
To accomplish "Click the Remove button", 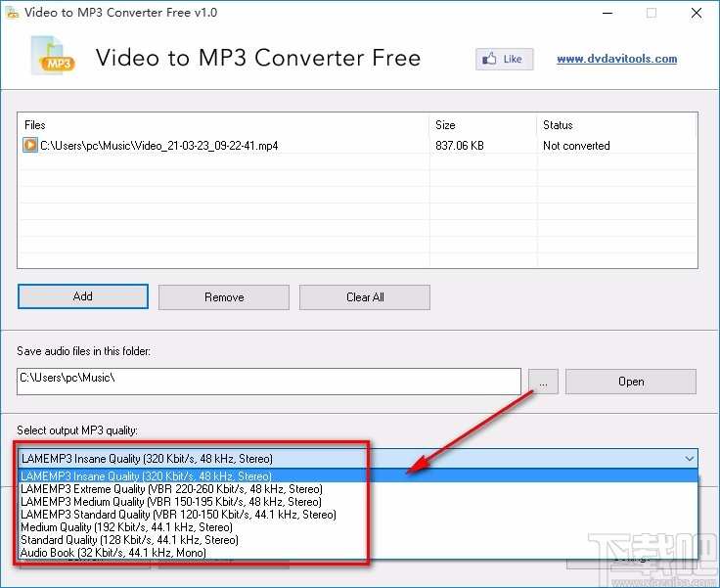I will pyautogui.click(x=224, y=297).
